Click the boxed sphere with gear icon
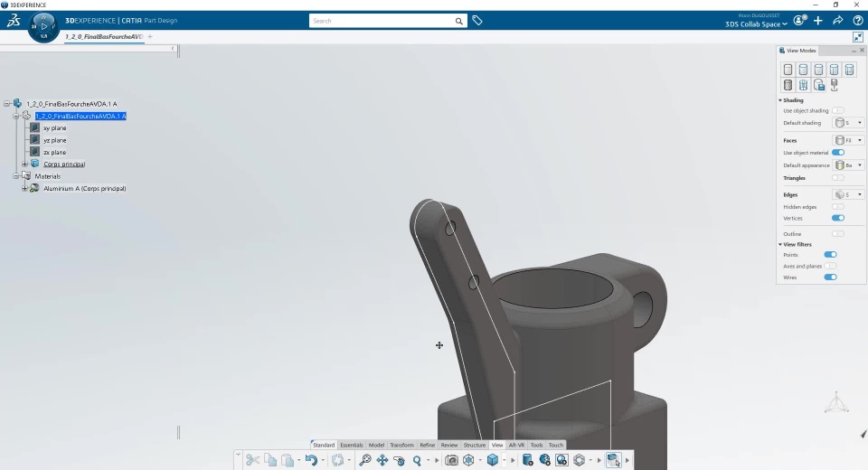Viewport: 868px width, 470px height. tap(561, 460)
